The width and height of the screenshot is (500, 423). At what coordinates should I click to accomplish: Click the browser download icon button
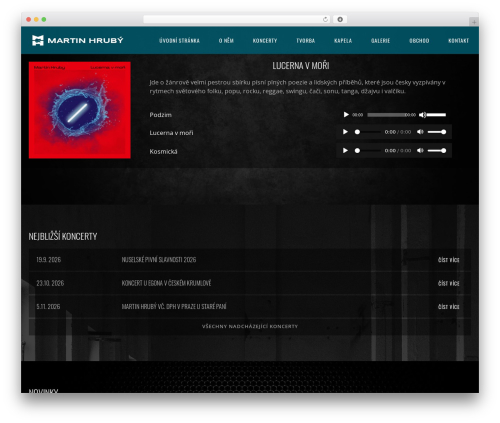tap(340, 19)
